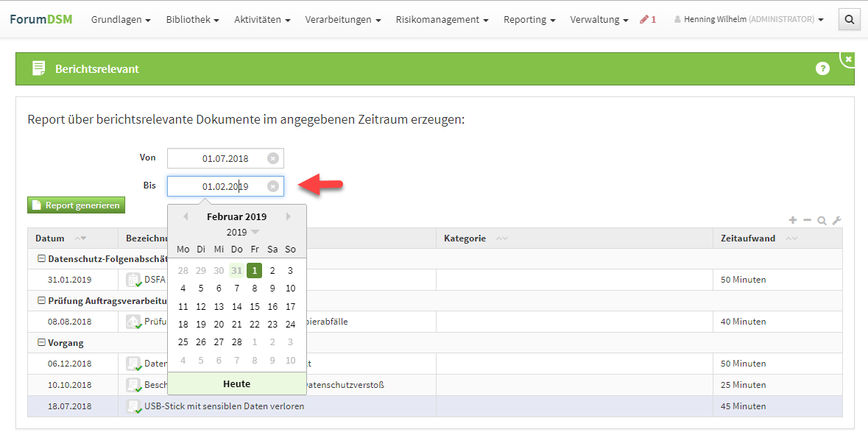Click the minus icon above the table
Viewport: 868px width, 435px height.
pos(807,220)
